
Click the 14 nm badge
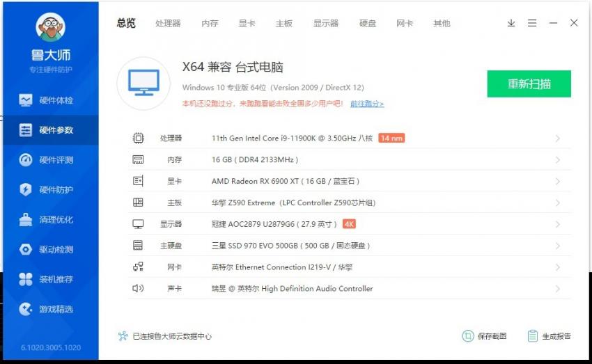391,138
